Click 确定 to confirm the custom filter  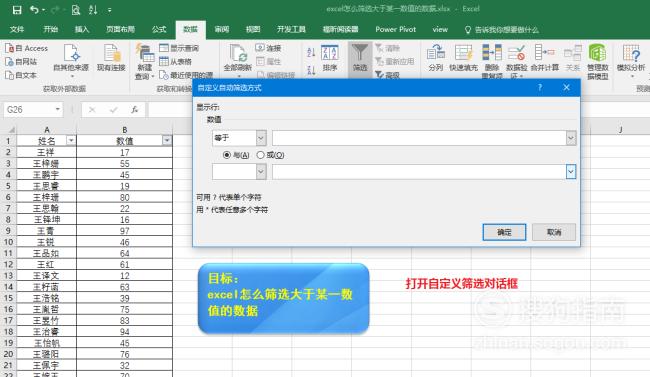504,232
